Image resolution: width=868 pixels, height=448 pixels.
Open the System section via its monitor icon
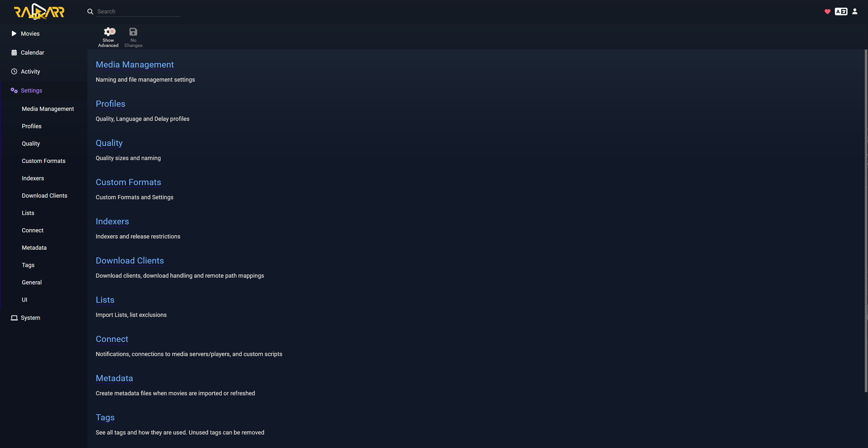(14, 318)
